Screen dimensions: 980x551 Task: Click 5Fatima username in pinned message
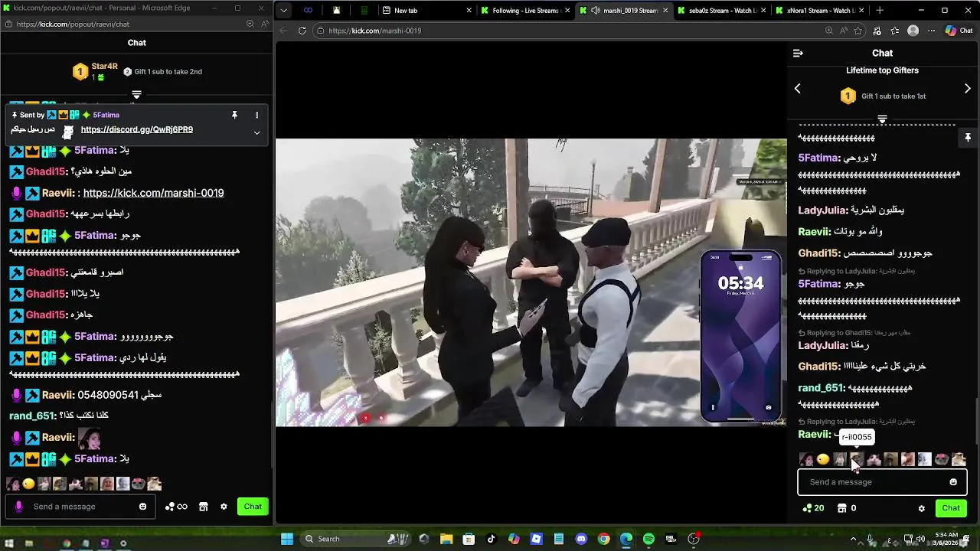point(106,115)
